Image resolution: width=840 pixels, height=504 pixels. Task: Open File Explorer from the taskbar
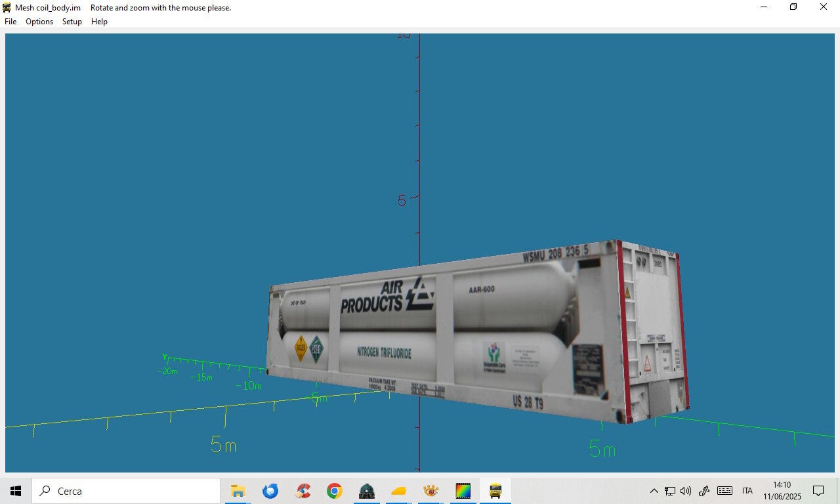tap(238, 491)
